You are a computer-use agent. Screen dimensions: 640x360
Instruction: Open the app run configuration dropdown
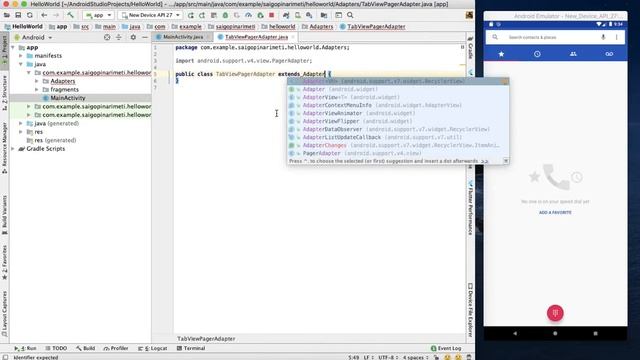pos(98,15)
